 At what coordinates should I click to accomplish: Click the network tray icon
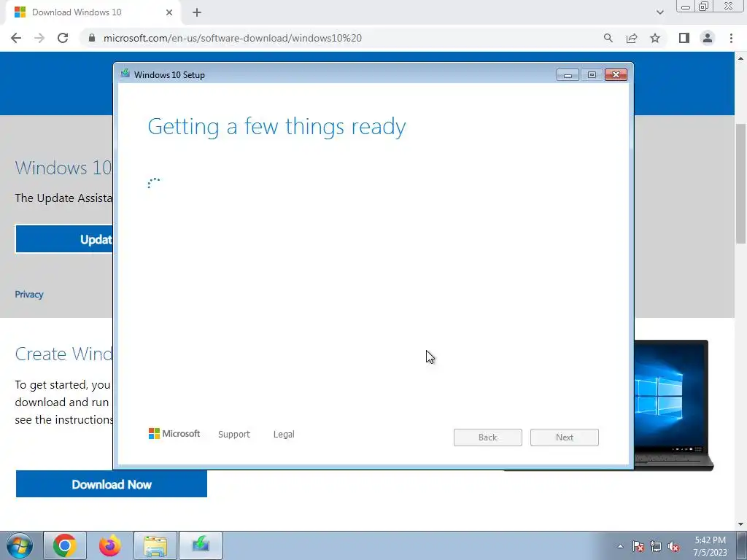(656, 546)
